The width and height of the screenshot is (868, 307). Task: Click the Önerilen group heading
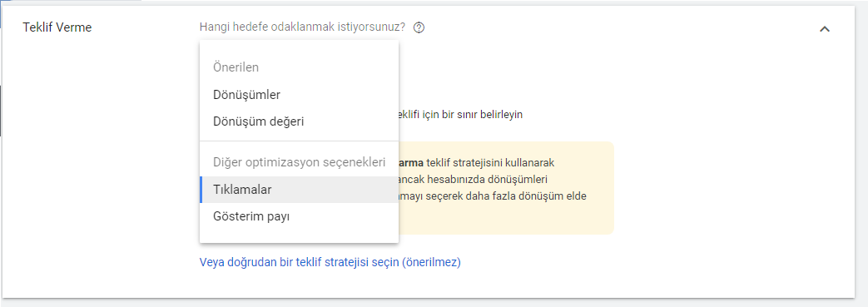[236, 67]
